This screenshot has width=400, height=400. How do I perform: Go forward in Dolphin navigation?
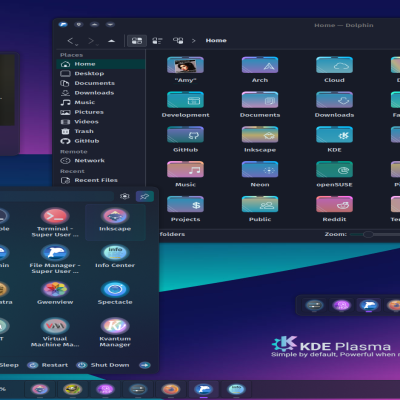(x=91, y=41)
